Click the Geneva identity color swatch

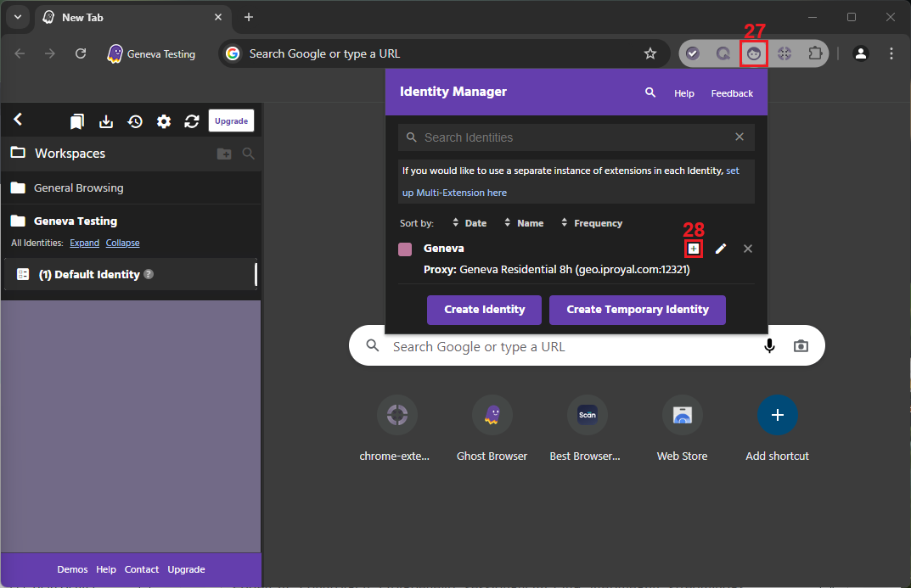[x=405, y=249]
